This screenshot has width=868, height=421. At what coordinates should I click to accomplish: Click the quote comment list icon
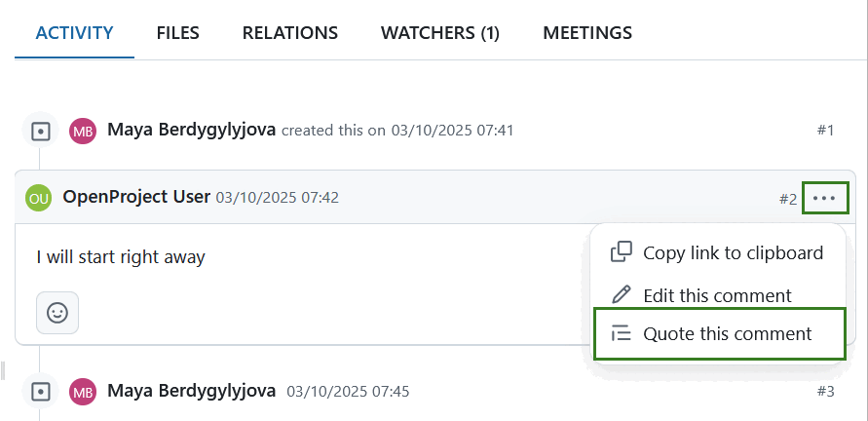click(621, 333)
